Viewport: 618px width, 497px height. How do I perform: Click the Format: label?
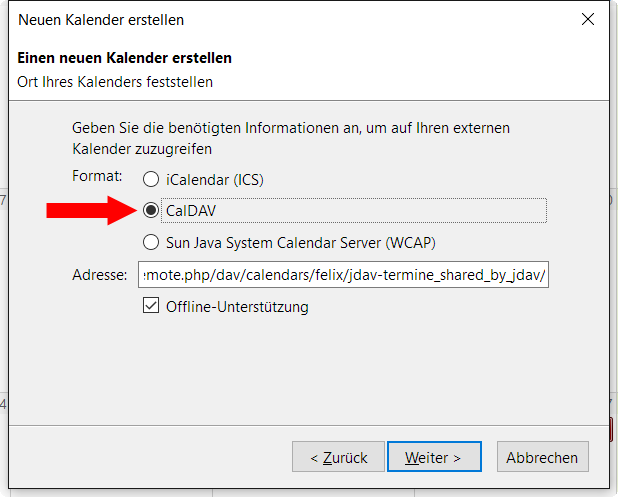pyautogui.click(x=97, y=176)
